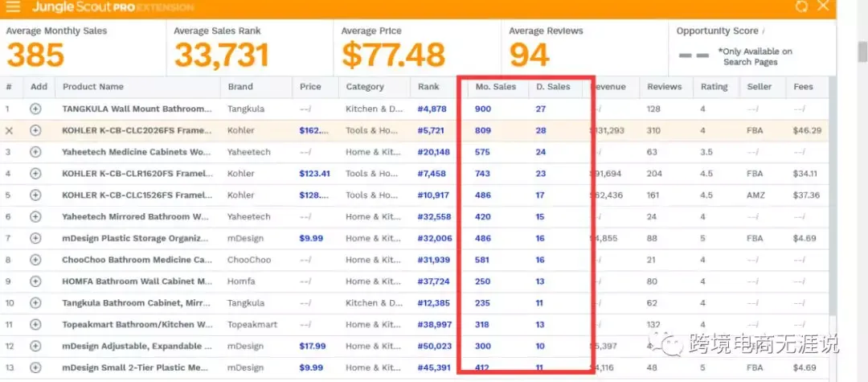868x382 pixels.
Task: Click reviews value 310
Action: (654, 130)
